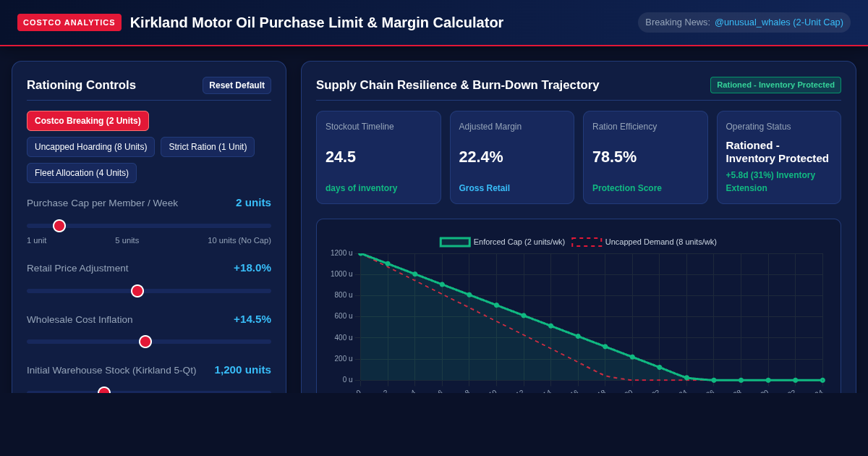This screenshot has height=456, width=868.
Task: Pick the Fleet Allocation (4 Units) preset
Action: (x=82, y=173)
